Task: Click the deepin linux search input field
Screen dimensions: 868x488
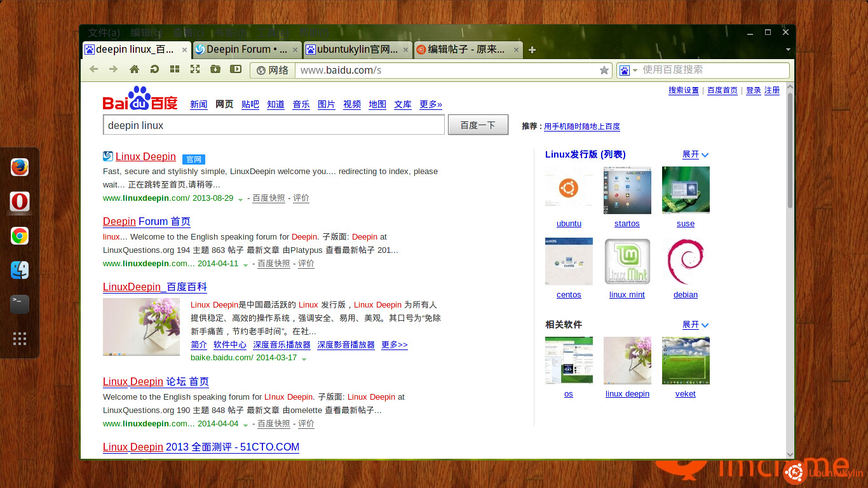Action: 273,125
